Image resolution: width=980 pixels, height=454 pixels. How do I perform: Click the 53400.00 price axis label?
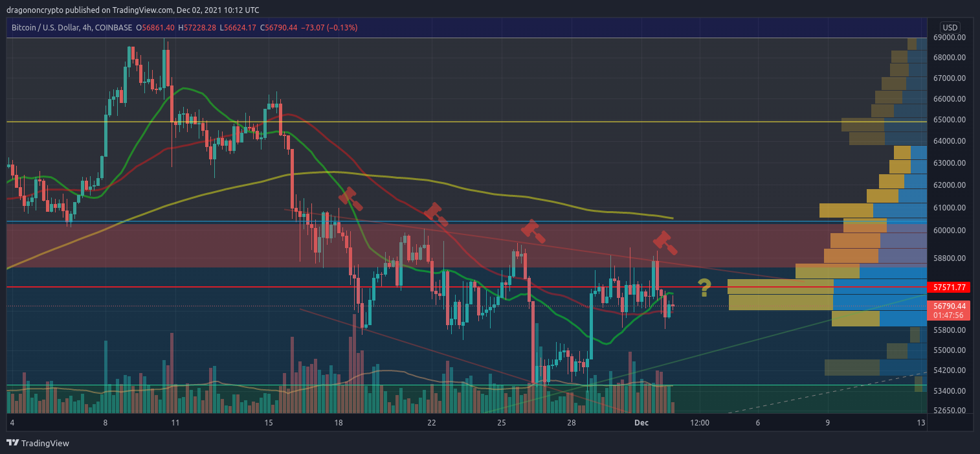click(950, 391)
